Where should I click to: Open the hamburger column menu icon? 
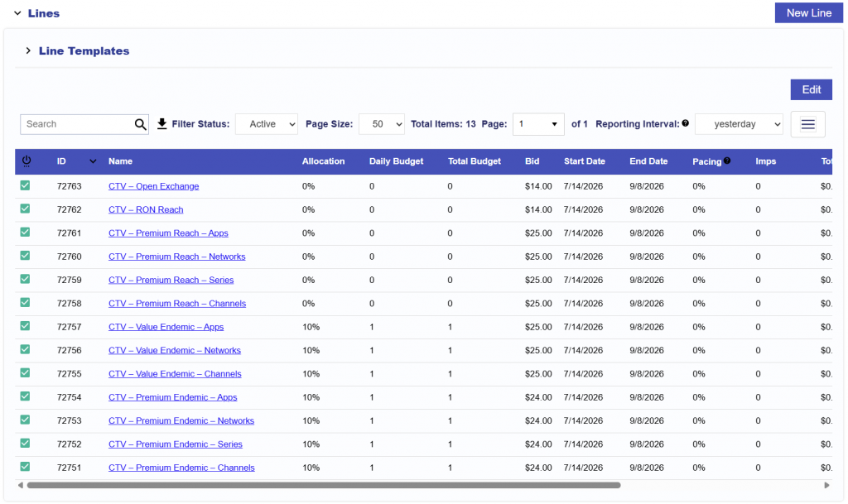[x=807, y=124]
